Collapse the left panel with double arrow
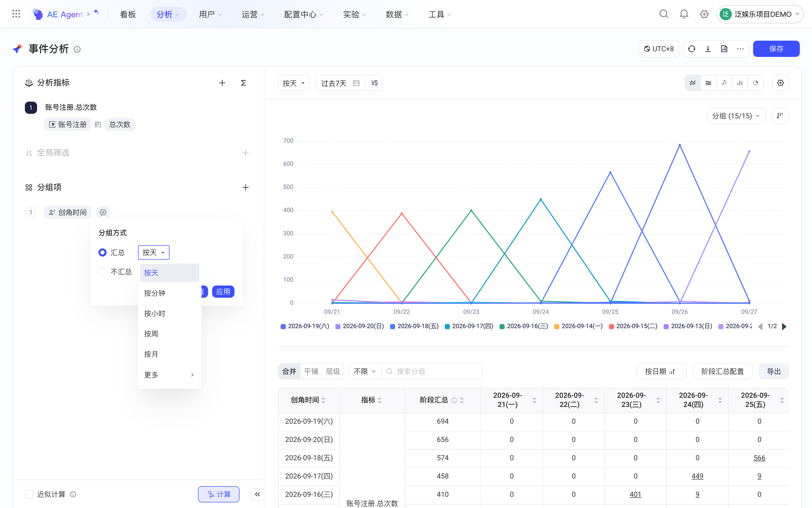Image resolution: width=812 pixels, height=508 pixels. [257, 494]
